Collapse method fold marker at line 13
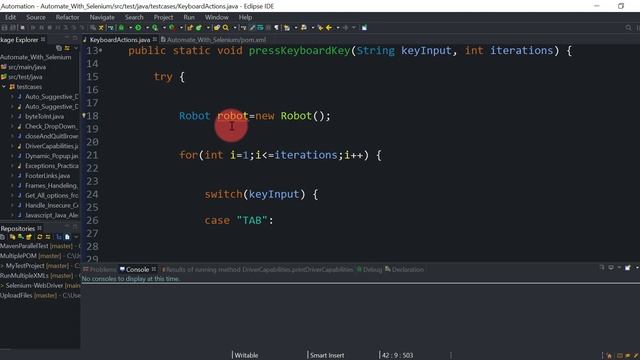The width and height of the screenshot is (640, 360). pyautogui.click(x=100, y=51)
